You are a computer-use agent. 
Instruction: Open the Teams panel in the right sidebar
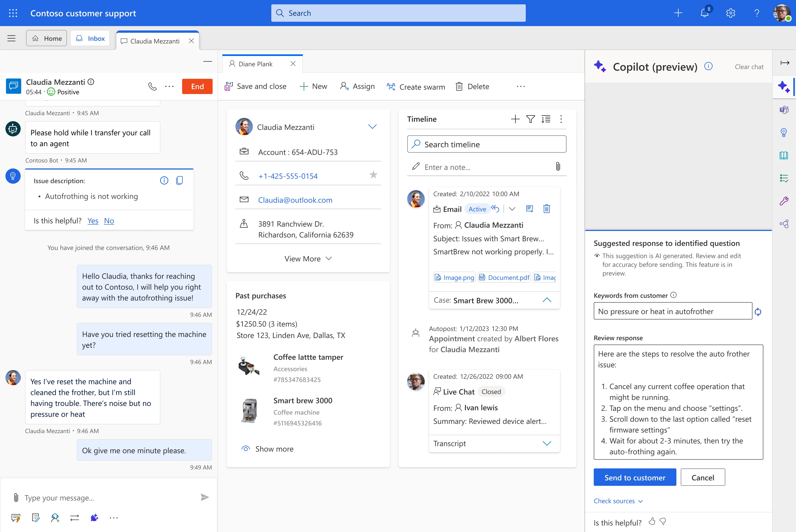click(x=785, y=109)
